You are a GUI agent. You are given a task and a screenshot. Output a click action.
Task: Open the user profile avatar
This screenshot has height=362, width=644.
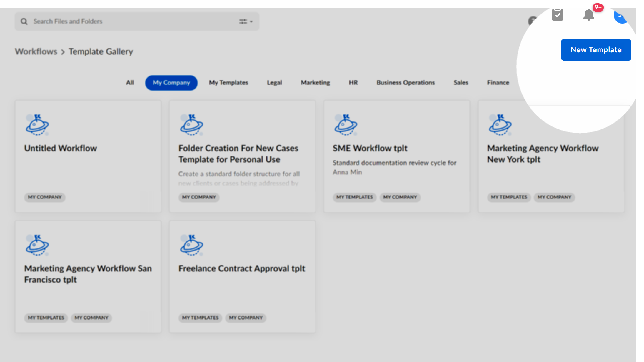[621, 16]
